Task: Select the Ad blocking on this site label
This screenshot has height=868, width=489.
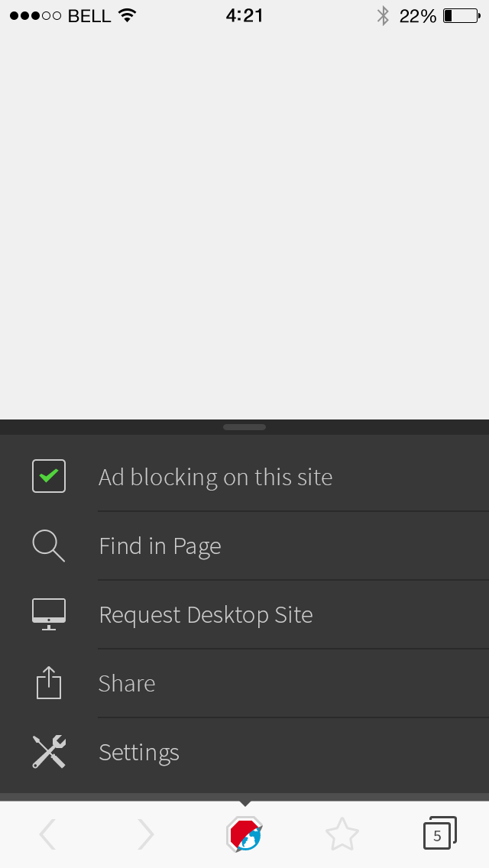Action: coord(215,478)
